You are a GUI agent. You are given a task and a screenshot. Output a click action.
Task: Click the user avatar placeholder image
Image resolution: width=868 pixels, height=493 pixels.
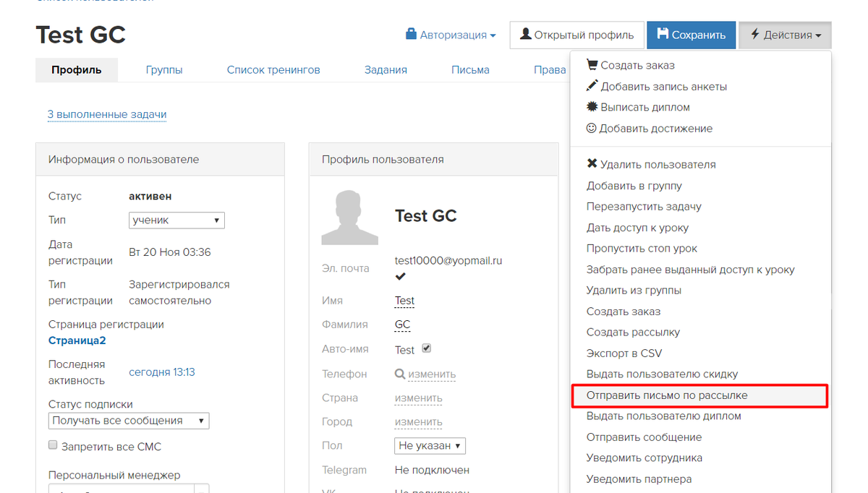tap(349, 217)
